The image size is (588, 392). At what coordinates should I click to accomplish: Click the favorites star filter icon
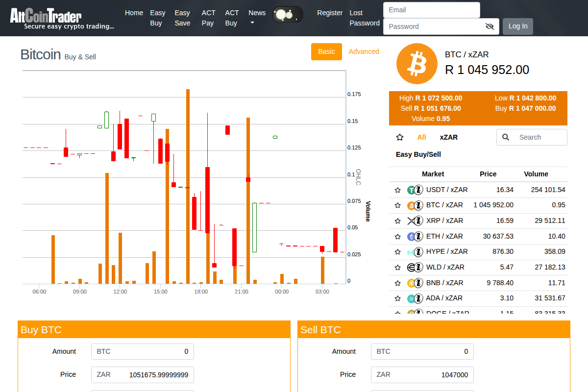pos(400,137)
